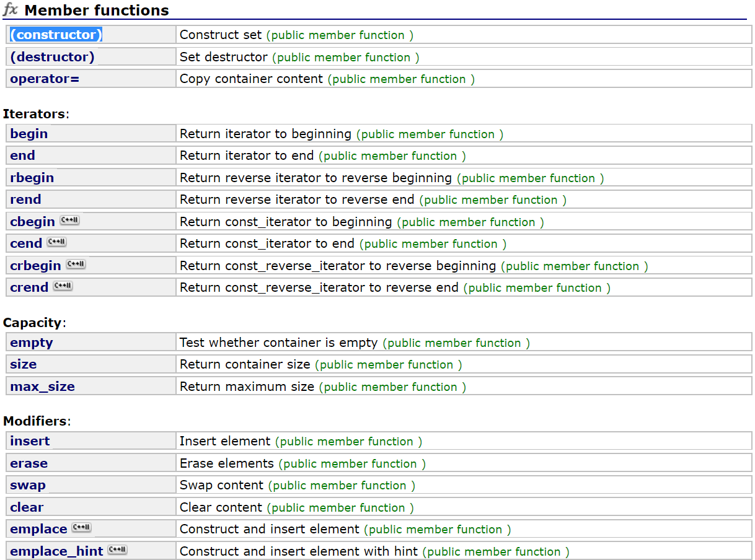Open the crbegin link
Viewport: 755px width, 560px height.
[x=36, y=266]
